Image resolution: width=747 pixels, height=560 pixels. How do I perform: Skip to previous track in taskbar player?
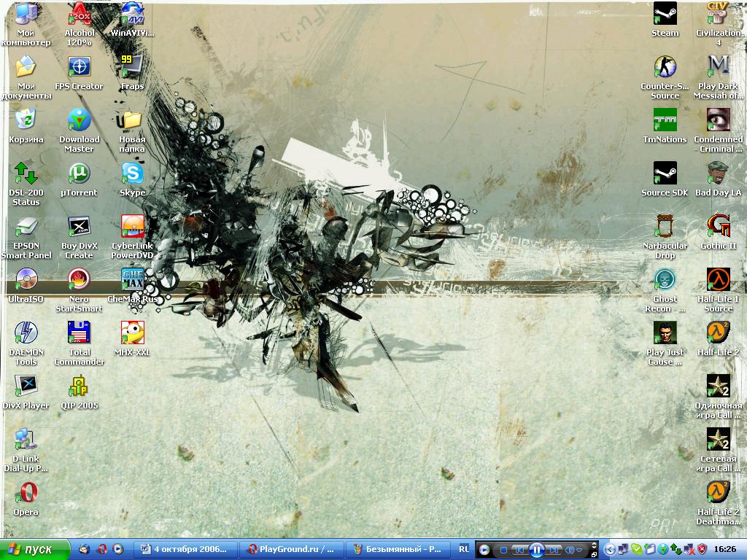point(519,551)
